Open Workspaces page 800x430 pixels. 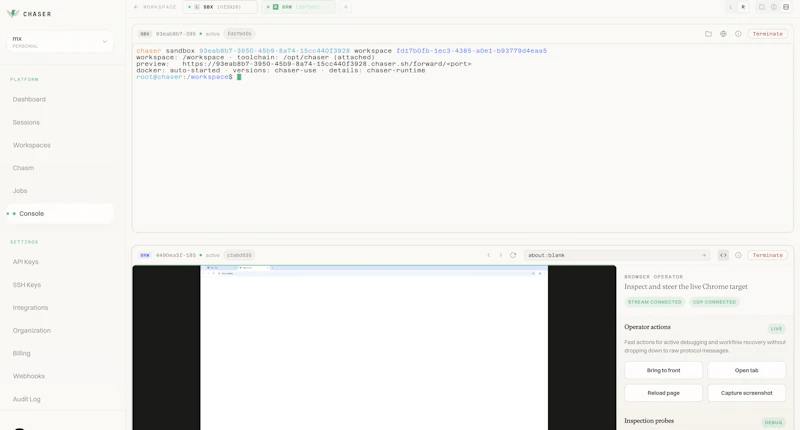coord(32,145)
